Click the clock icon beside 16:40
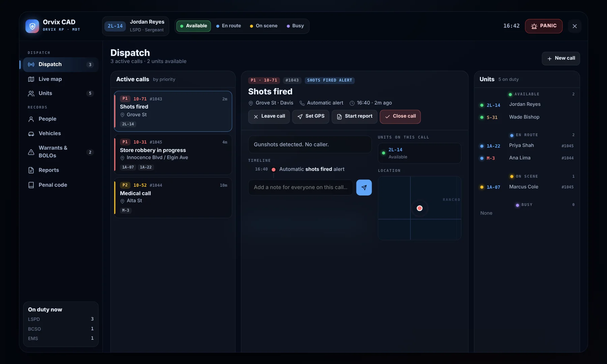Viewport: 607px width, 364px height. [x=352, y=103]
